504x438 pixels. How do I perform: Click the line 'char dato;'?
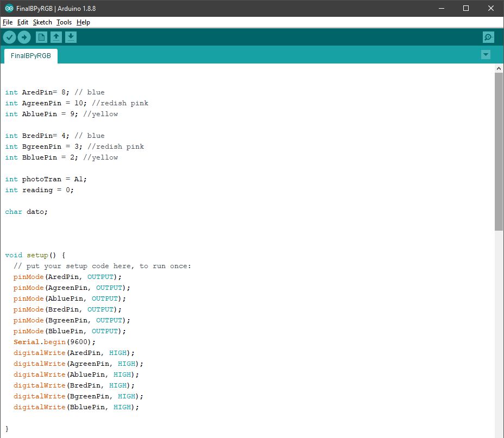point(27,212)
